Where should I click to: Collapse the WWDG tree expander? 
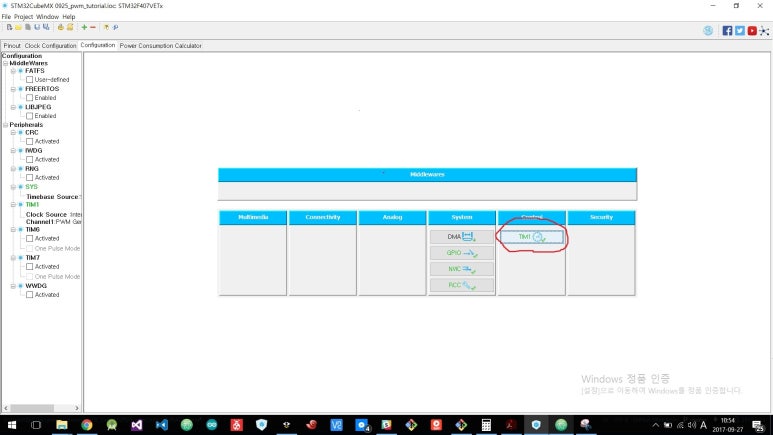[13, 286]
